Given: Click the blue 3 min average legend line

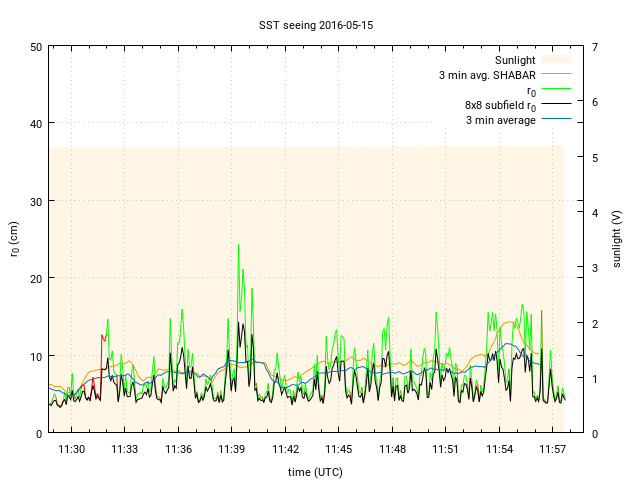Looking at the screenshot, I should pyautogui.click(x=556, y=120).
